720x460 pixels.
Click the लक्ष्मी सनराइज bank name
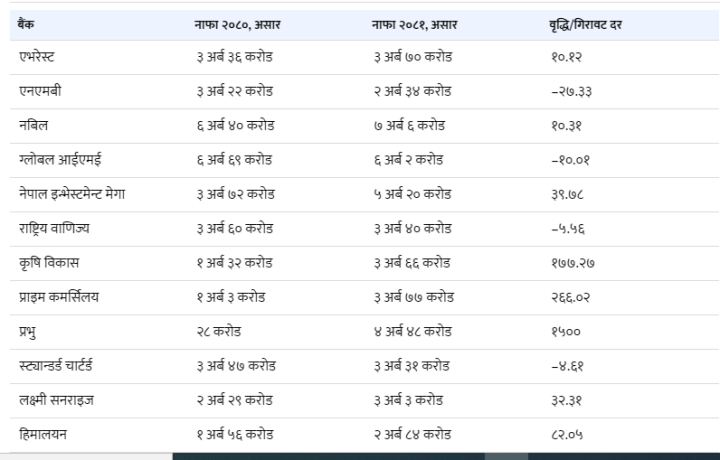tap(57, 400)
